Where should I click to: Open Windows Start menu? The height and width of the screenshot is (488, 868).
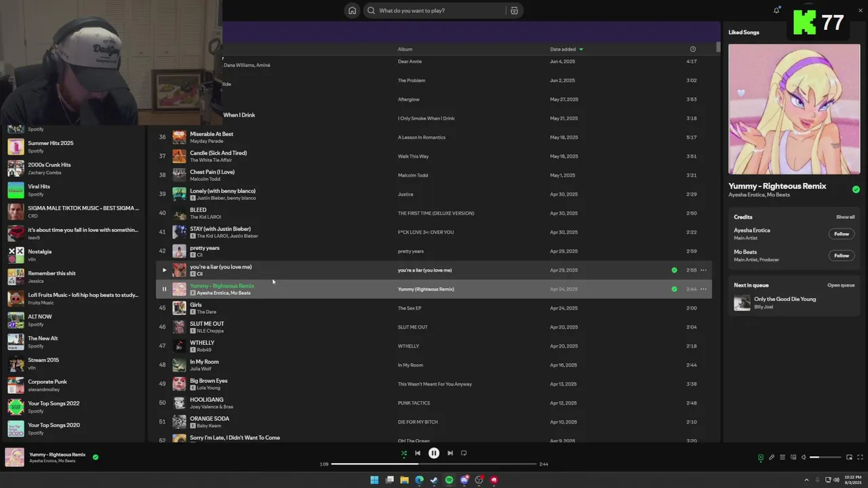(x=374, y=480)
